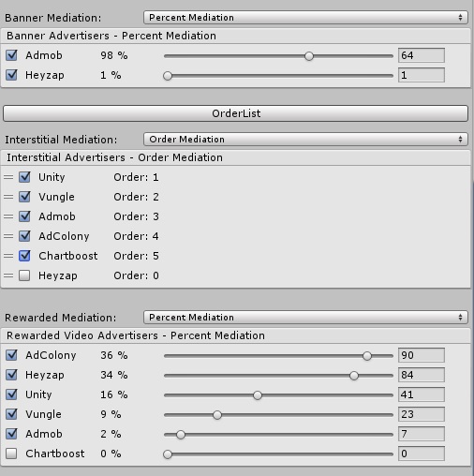
Task: Click the AdColony rewarded slider handle
Action: pos(367,356)
